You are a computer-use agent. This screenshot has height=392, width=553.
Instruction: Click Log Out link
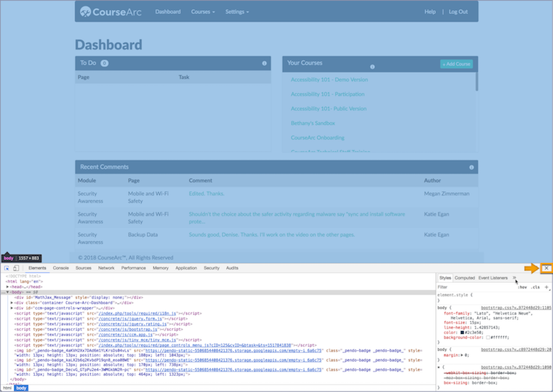tap(458, 11)
